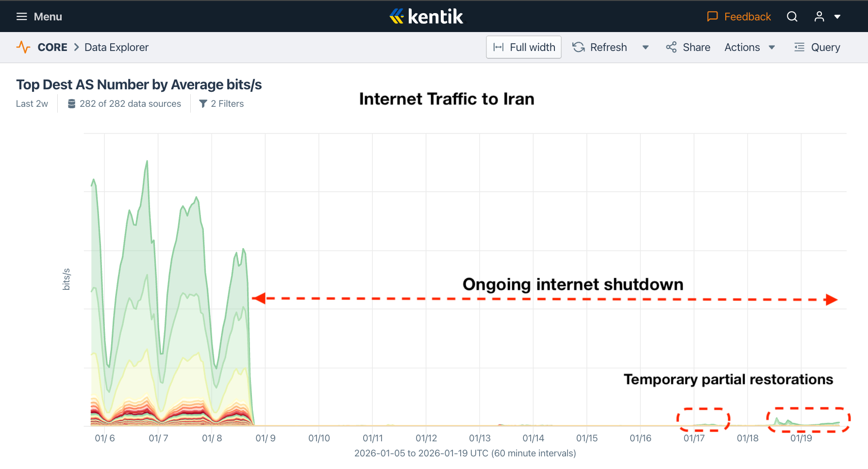Screen dimensions: 868x469
Task: Open the Actions dropdown
Action: (x=749, y=47)
